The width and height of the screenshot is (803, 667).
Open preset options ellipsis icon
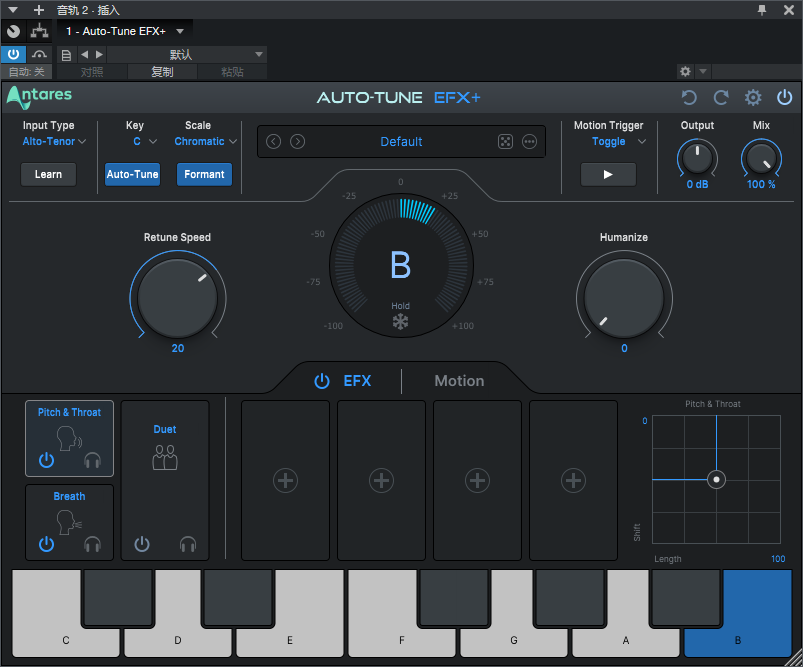[530, 141]
